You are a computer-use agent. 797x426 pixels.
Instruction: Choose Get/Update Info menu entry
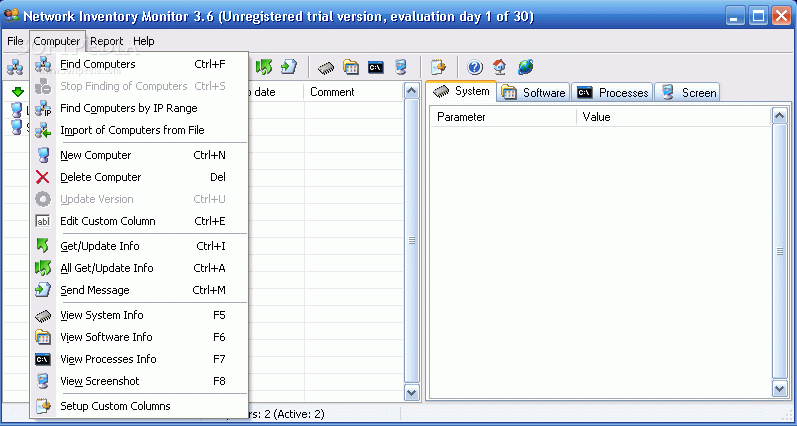pyautogui.click(x=139, y=246)
